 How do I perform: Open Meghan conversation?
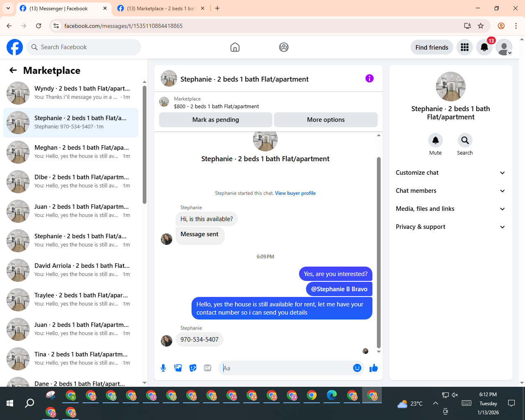coord(71,152)
